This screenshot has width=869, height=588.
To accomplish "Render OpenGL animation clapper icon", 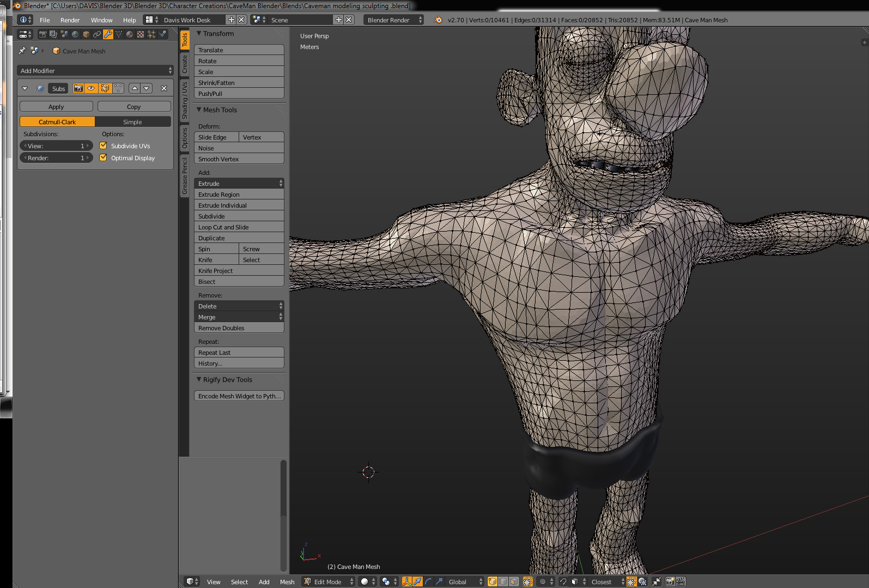I will tap(680, 581).
